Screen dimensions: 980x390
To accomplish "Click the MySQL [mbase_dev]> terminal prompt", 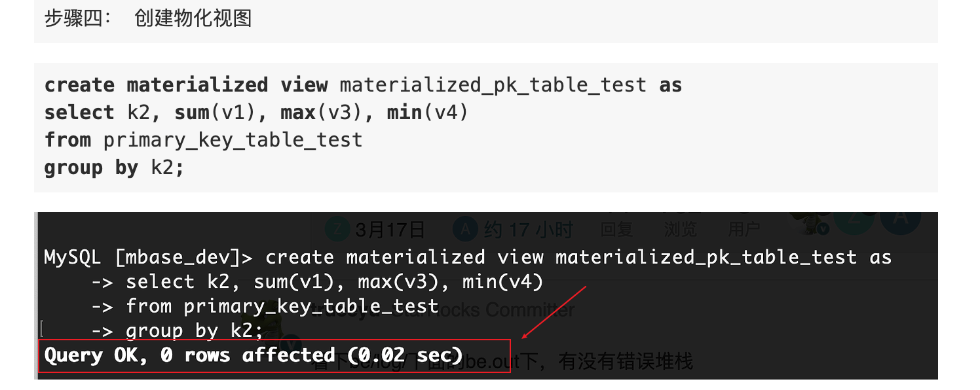I will coord(148,257).
